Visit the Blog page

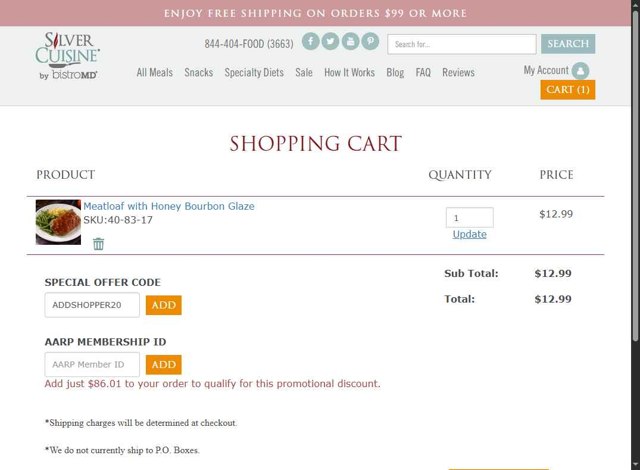tap(395, 73)
